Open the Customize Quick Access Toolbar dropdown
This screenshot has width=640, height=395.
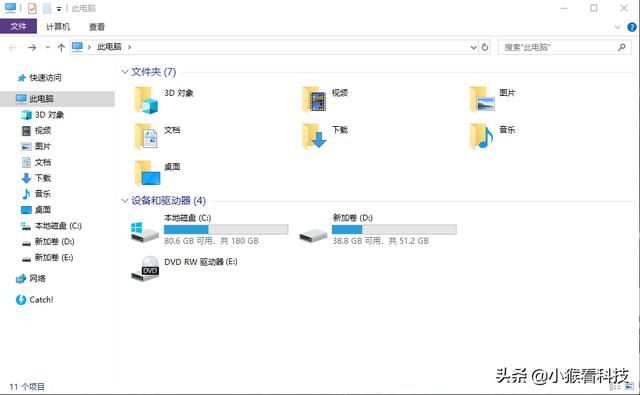59,9
